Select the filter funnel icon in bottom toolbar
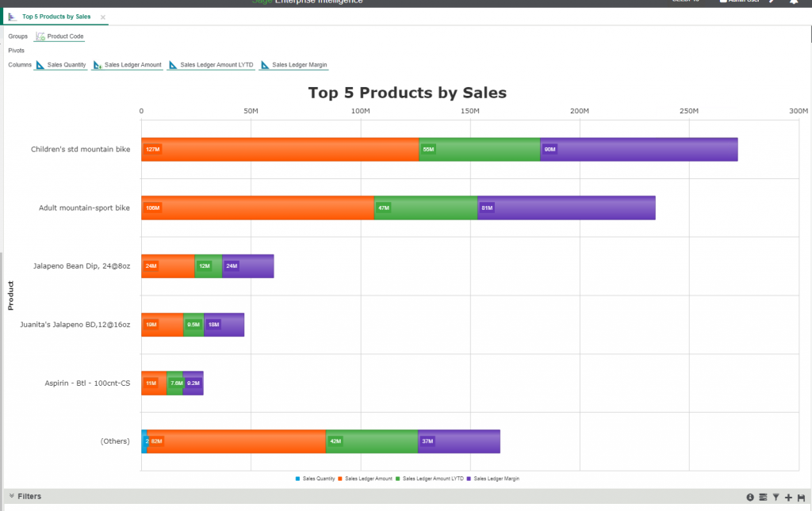The width and height of the screenshot is (812, 511). pyautogui.click(x=775, y=497)
